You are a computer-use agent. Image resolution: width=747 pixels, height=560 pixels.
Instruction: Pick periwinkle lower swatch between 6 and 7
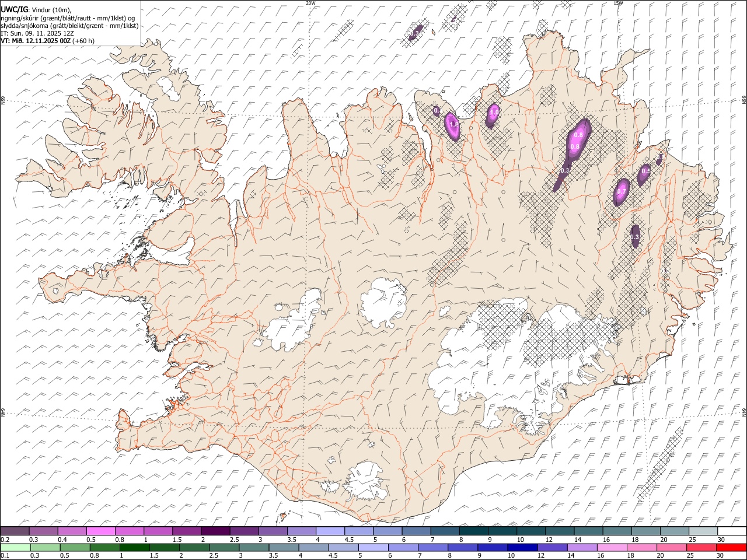[403, 547]
